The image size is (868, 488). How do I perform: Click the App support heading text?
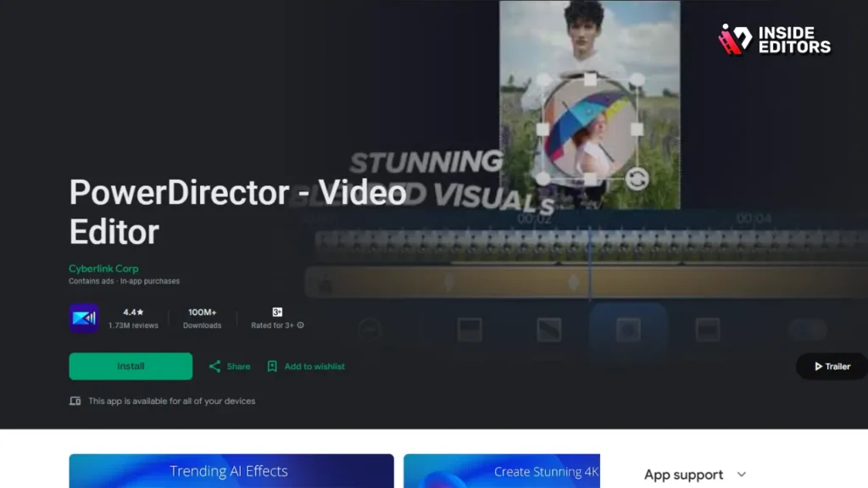click(684, 474)
